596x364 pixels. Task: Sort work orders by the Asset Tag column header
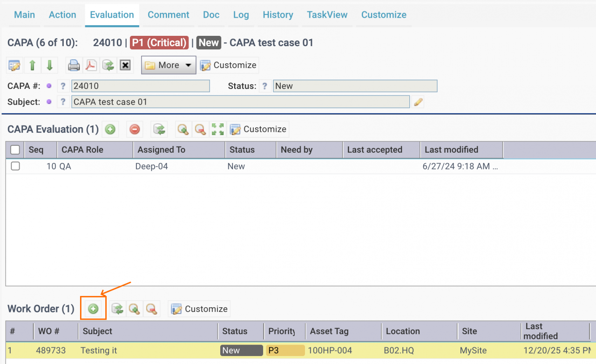click(x=329, y=331)
